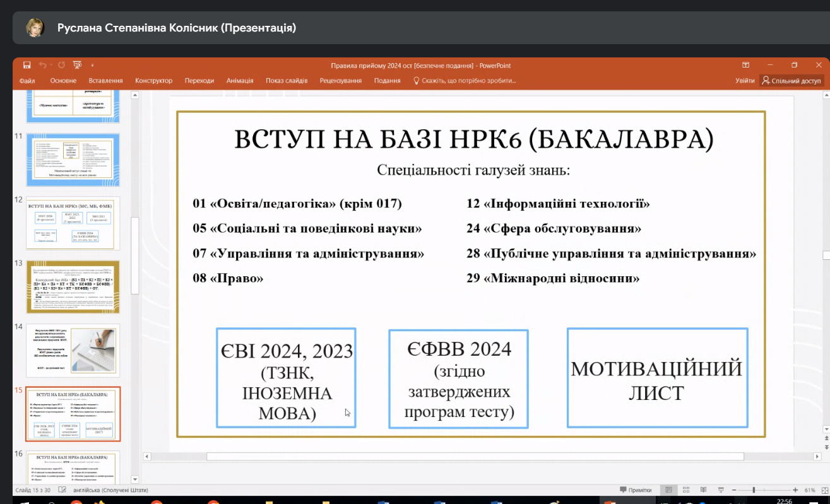Click the 'англійська (Сполучені Штати)' language indicator
This screenshot has height=504, width=830.
pos(110,489)
